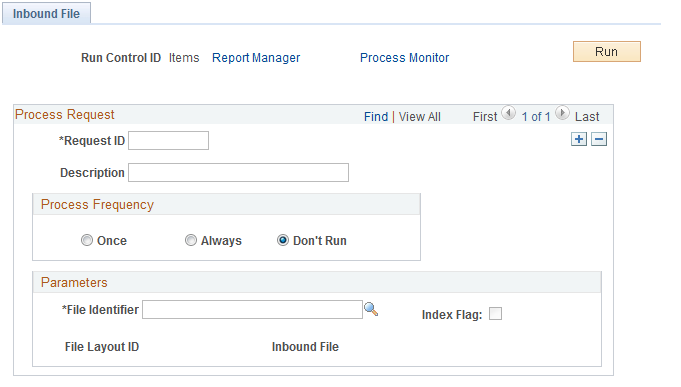Viewport: 681px width, 387px height.
Task: Click the 'File Layout ID' label
Action: point(102,347)
